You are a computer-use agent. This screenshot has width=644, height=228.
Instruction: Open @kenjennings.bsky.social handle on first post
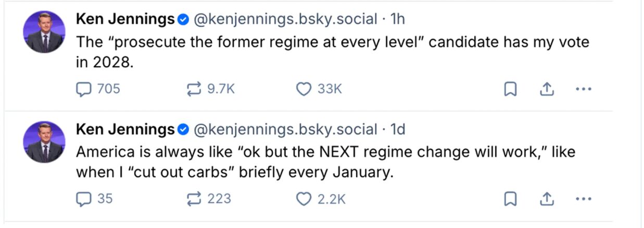(x=285, y=20)
